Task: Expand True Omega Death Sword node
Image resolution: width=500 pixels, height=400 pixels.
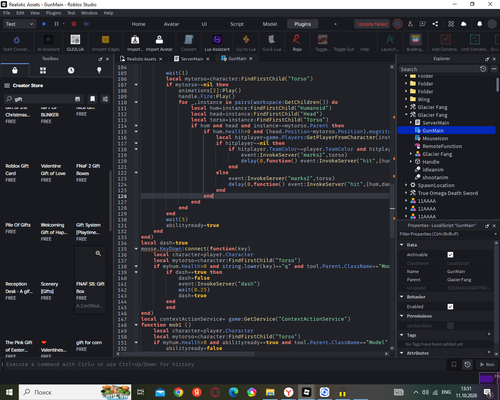Action: 406,192
